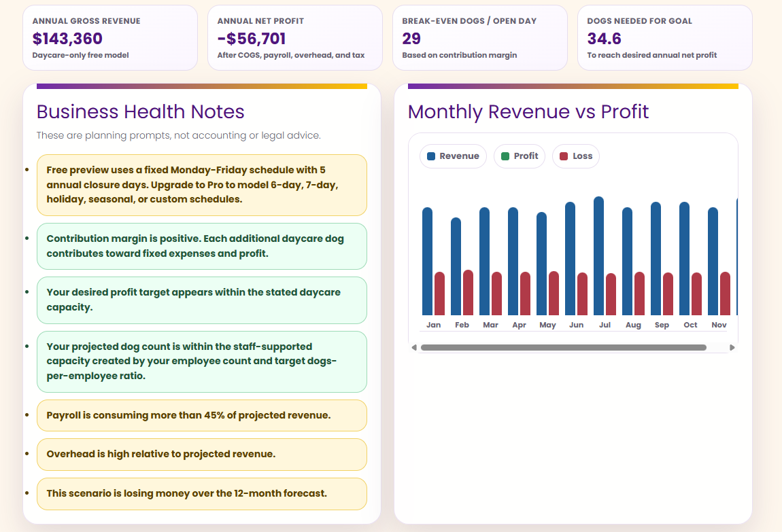Click the Jan axis label

(x=433, y=325)
